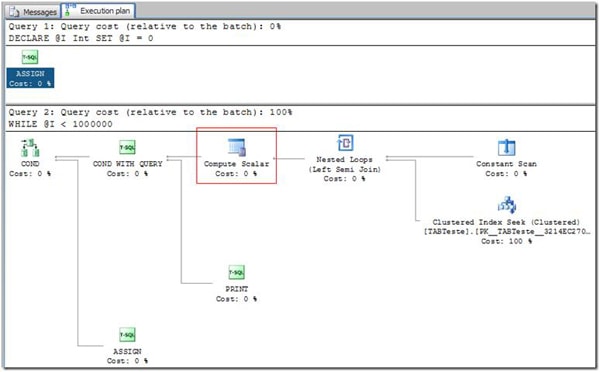Click the Query 2 cost header text
Viewport: 600px width, 372px height.
tap(150, 112)
